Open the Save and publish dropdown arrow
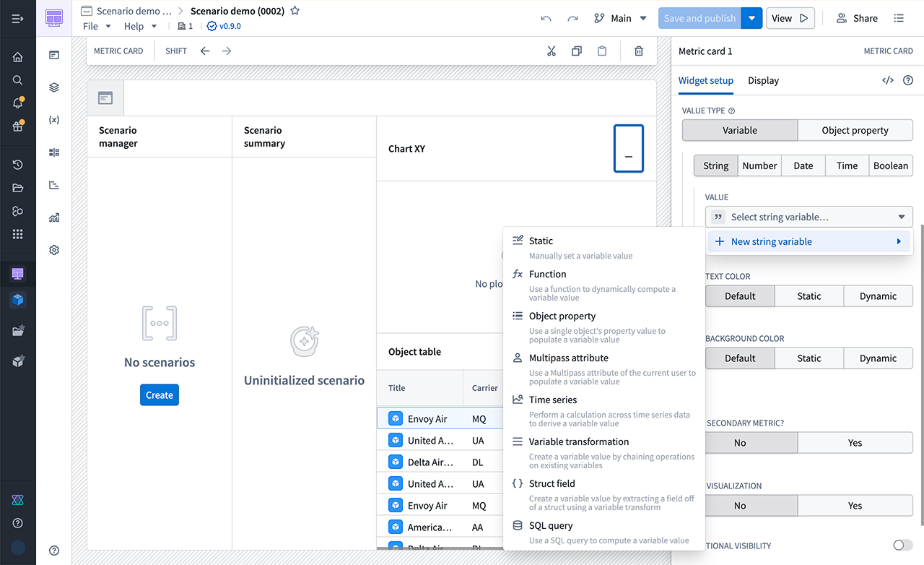Screen dimensions: 924x565 tap(751, 18)
